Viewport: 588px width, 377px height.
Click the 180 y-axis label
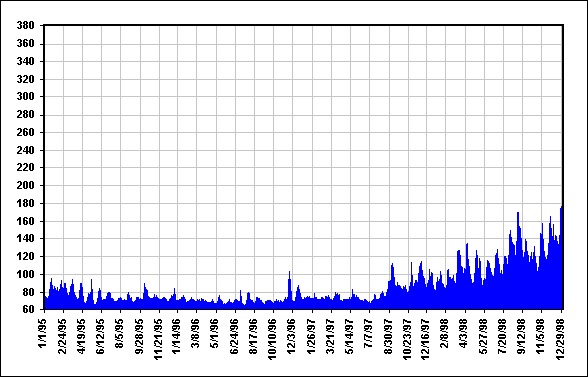point(26,204)
